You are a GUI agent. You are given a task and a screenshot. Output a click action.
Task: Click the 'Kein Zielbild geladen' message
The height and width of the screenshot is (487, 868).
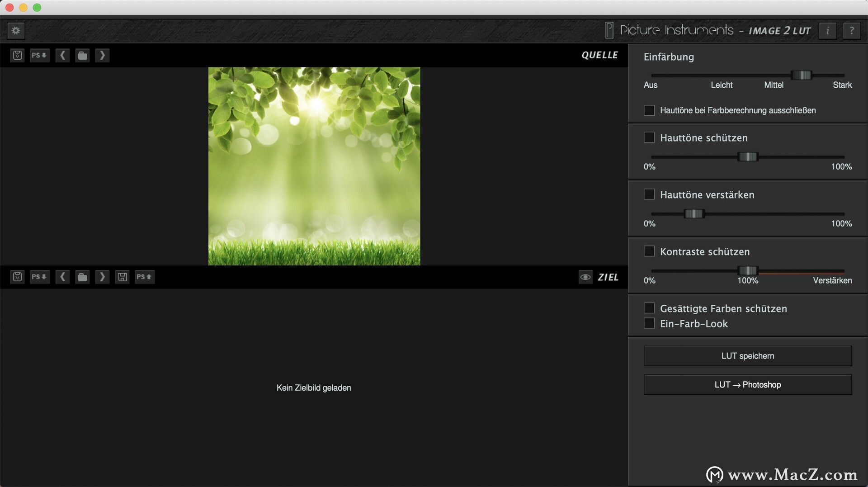(314, 388)
